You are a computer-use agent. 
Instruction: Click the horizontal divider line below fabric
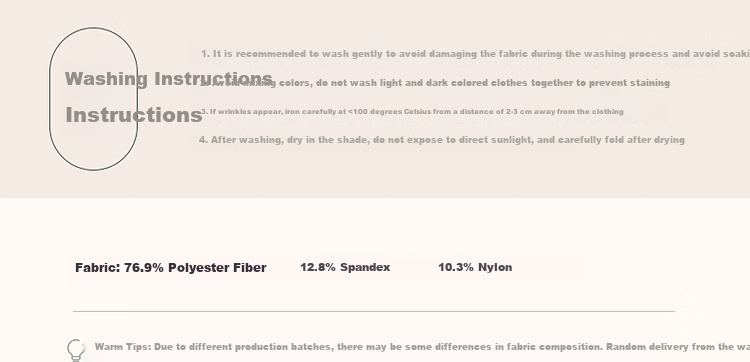pyautogui.click(x=374, y=311)
